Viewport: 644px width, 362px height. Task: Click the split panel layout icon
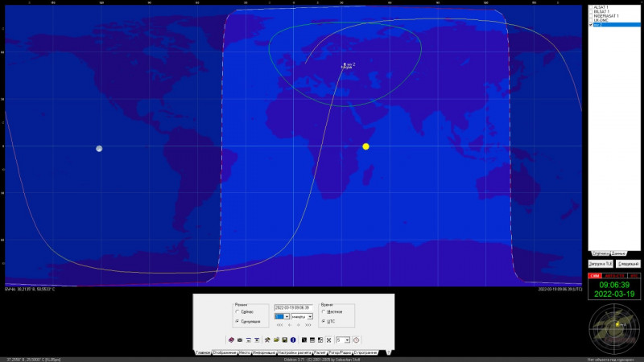(x=320, y=340)
